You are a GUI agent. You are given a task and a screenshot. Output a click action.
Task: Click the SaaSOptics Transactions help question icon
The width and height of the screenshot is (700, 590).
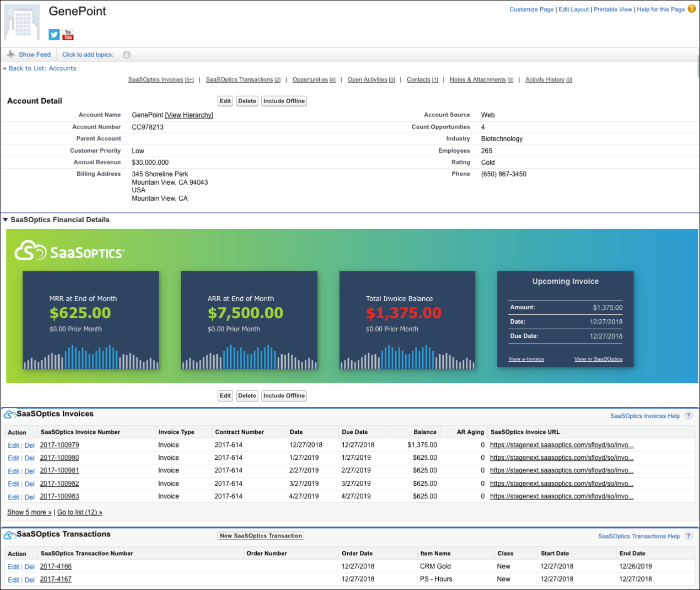tap(688, 535)
